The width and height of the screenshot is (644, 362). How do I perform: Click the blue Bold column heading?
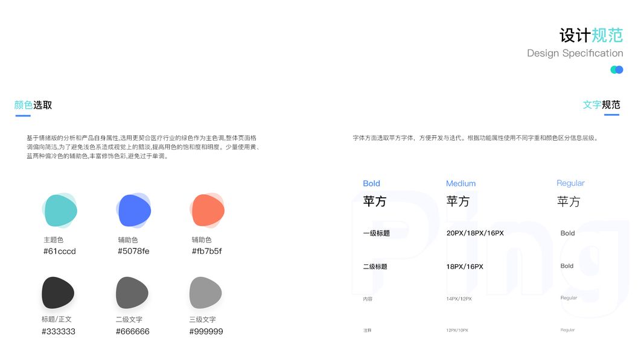(371, 183)
